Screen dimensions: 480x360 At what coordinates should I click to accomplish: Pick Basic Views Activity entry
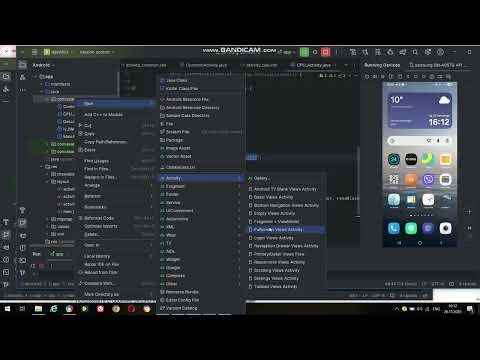pyautogui.click(x=286, y=197)
